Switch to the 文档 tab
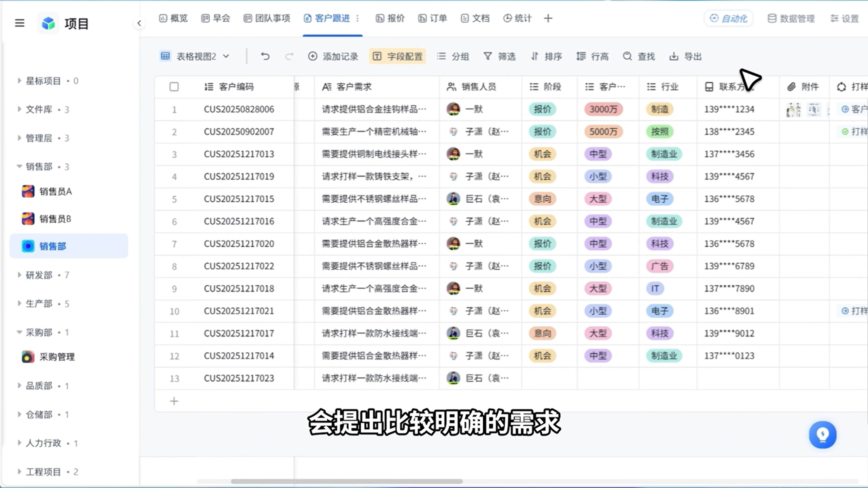Image resolution: width=868 pixels, height=488 pixels. [475, 18]
